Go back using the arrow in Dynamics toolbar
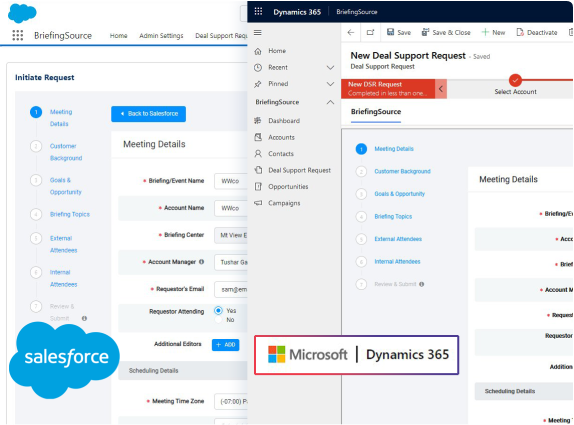 [x=351, y=33]
